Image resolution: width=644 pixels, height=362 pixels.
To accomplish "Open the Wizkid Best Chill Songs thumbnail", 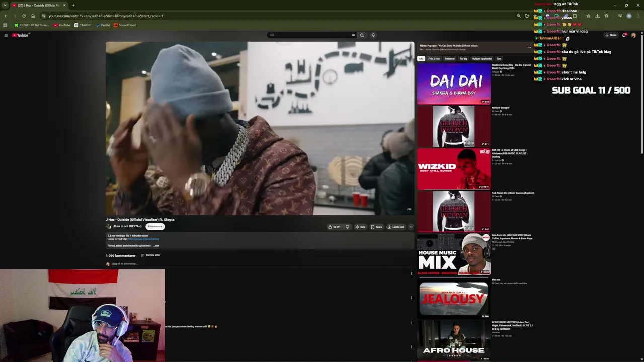I will pos(454,169).
